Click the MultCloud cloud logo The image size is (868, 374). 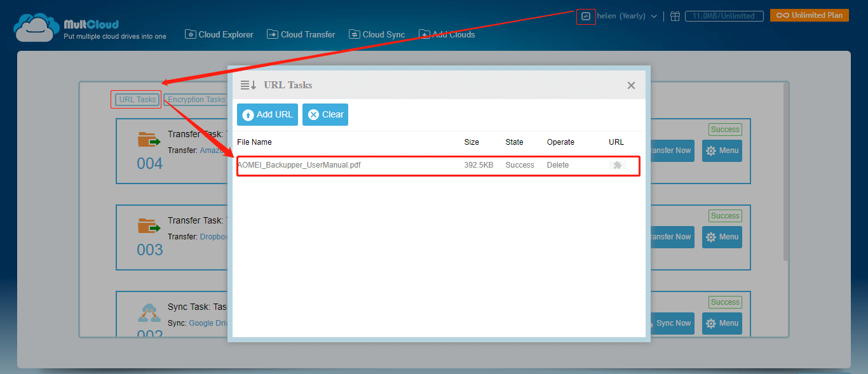36,27
